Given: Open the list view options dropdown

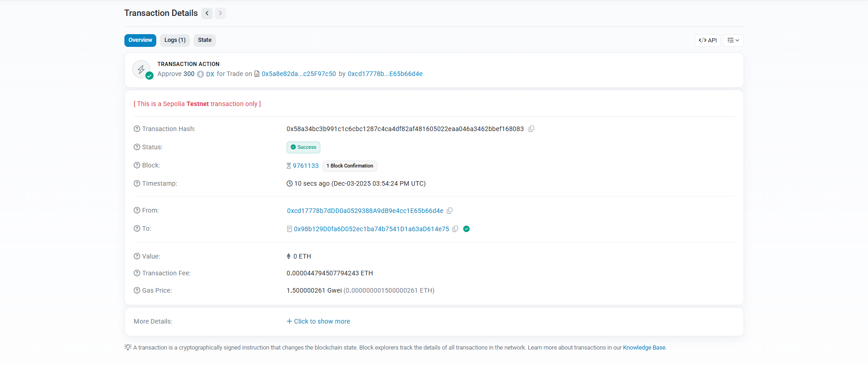Looking at the screenshot, I should (x=733, y=41).
